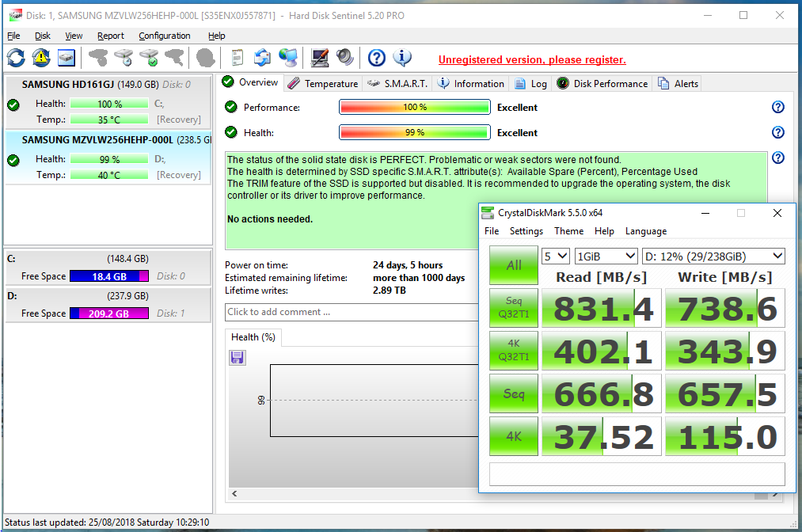
Task: Switch to the S.M.A.R.T. tab
Action: tap(398, 83)
